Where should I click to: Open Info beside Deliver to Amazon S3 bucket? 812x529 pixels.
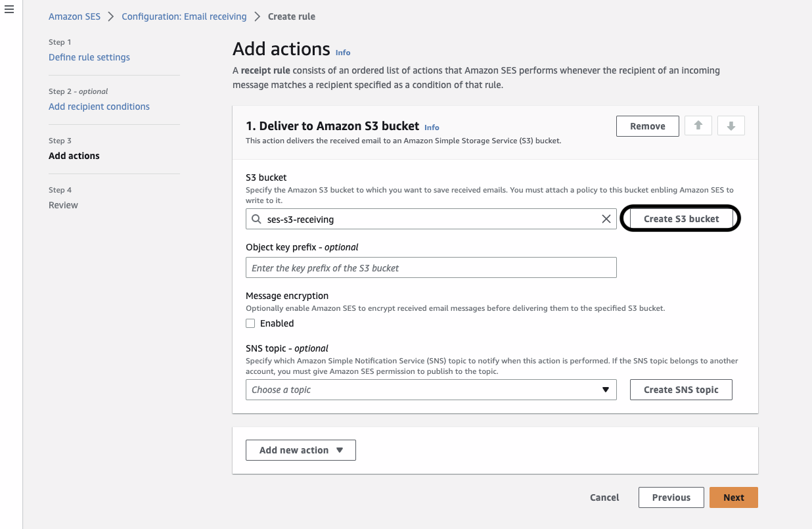432,127
